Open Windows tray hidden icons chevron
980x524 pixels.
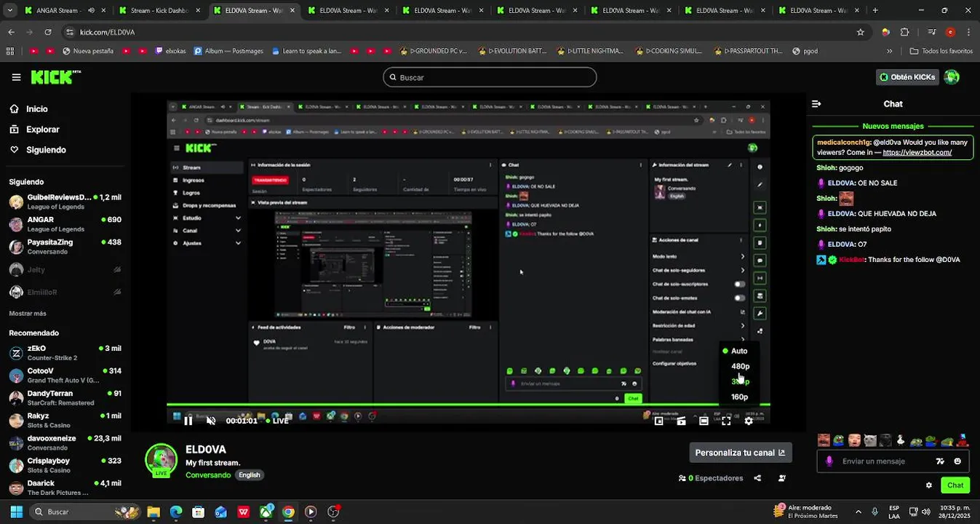(x=858, y=512)
